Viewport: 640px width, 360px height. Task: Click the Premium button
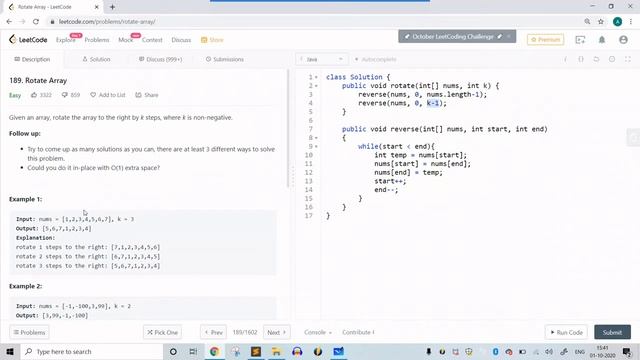[545, 40]
